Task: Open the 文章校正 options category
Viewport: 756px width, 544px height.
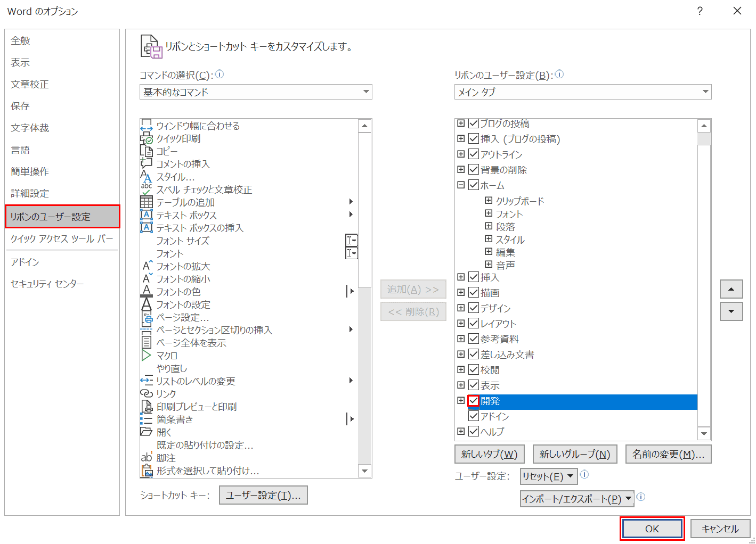Action: click(62, 85)
